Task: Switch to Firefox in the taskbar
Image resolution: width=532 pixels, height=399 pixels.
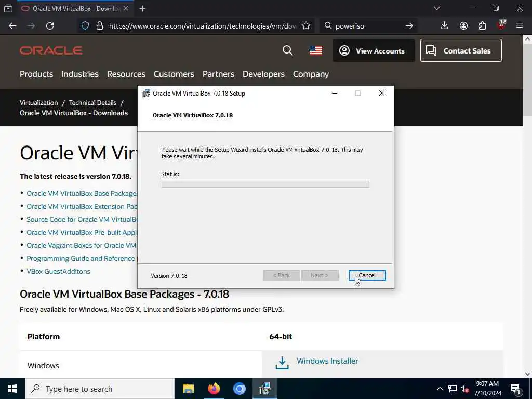Action: point(214,389)
